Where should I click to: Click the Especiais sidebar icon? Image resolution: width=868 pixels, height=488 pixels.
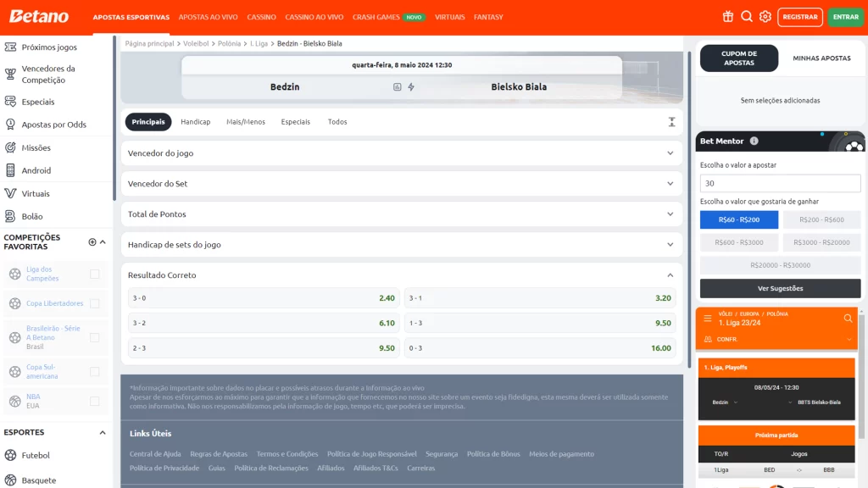pos(10,102)
